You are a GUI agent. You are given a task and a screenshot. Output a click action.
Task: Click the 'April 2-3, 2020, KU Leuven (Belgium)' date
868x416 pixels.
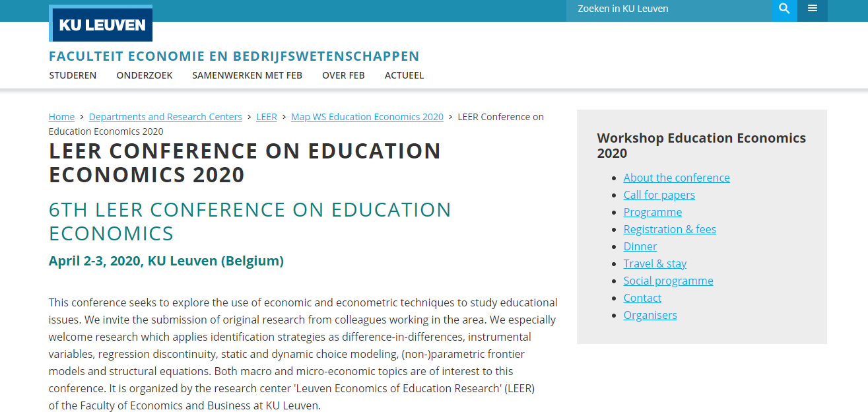click(x=166, y=261)
